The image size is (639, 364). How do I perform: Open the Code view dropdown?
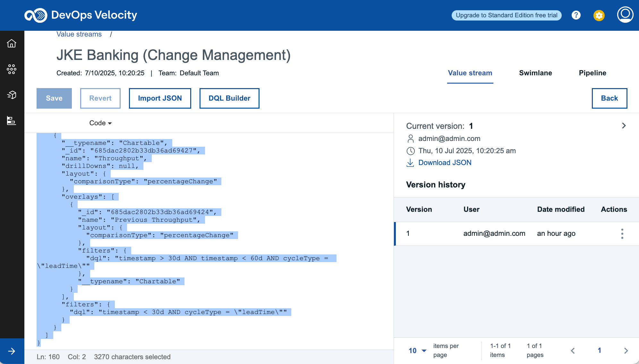(x=100, y=123)
